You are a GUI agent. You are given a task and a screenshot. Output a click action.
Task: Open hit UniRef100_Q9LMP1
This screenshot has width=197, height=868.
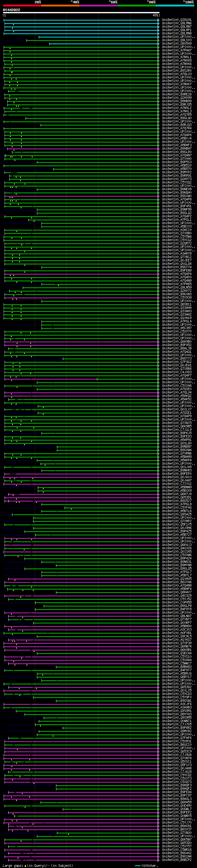pyautogui.click(x=177, y=30)
